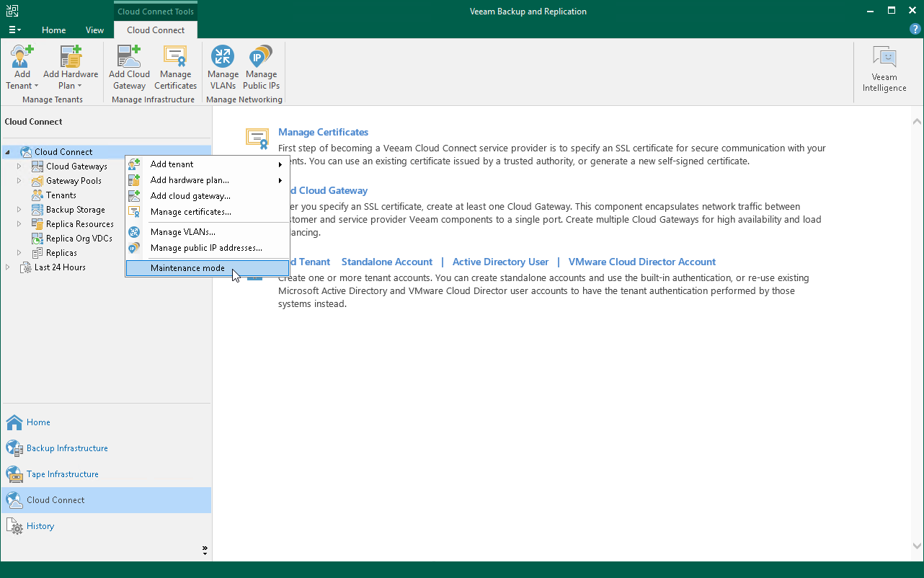The image size is (924, 578).
Task: Switch to the Home ribbon tab
Action: point(54,30)
